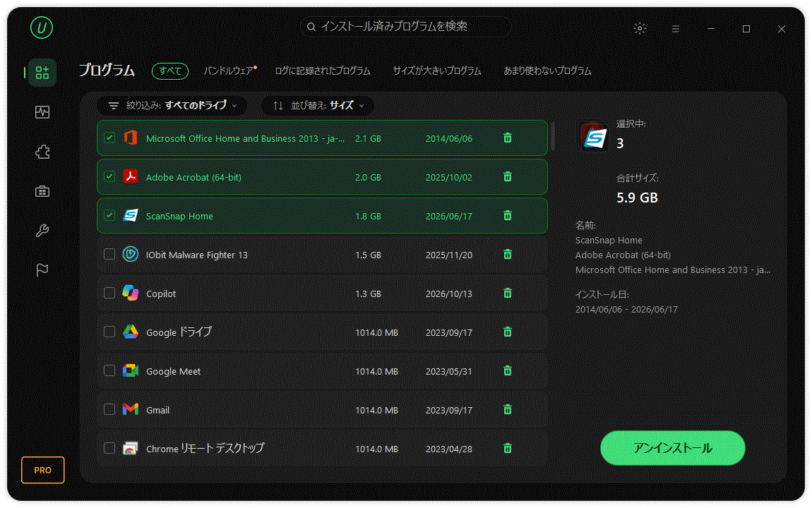
Task: Click the Copilot app icon
Action: (131, 293)
